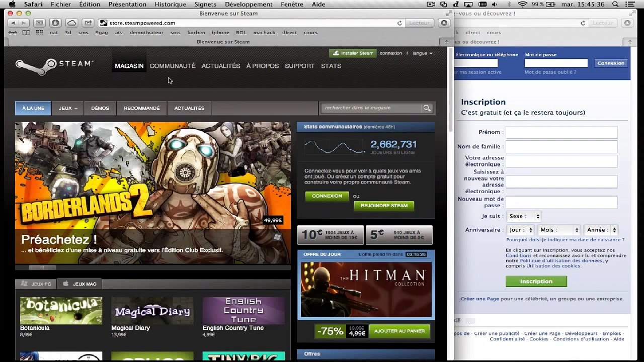
Task: Click AJOUTER AU PANIER for Hitman Collection
Action: tap(400, 331)
